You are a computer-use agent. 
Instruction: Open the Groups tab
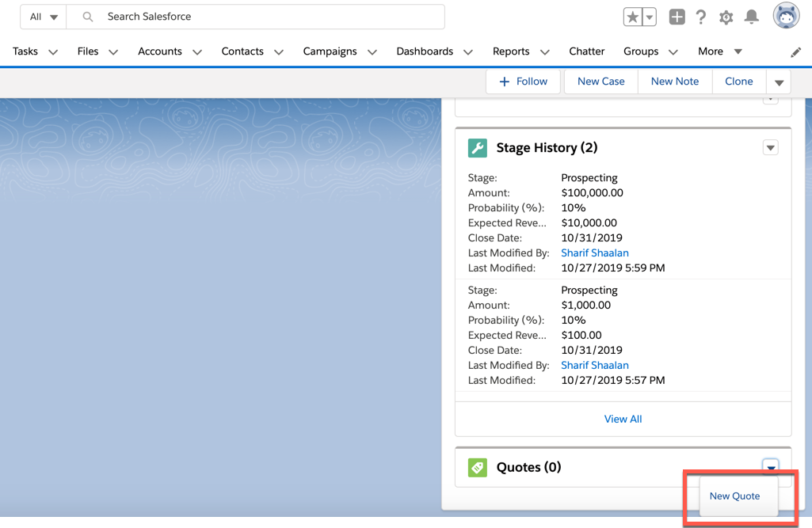tap(641, 51)
